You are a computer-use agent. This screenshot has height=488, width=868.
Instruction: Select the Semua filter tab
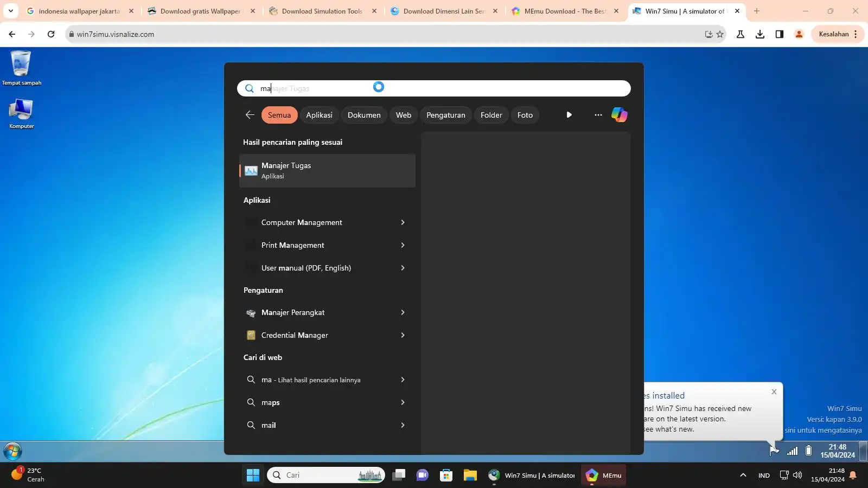tap(279, 115)
